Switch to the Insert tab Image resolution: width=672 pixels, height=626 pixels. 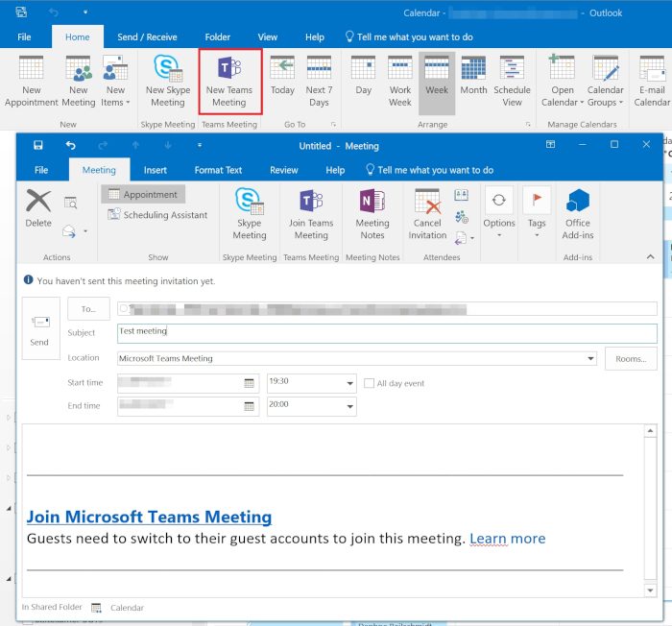[155, 170]
